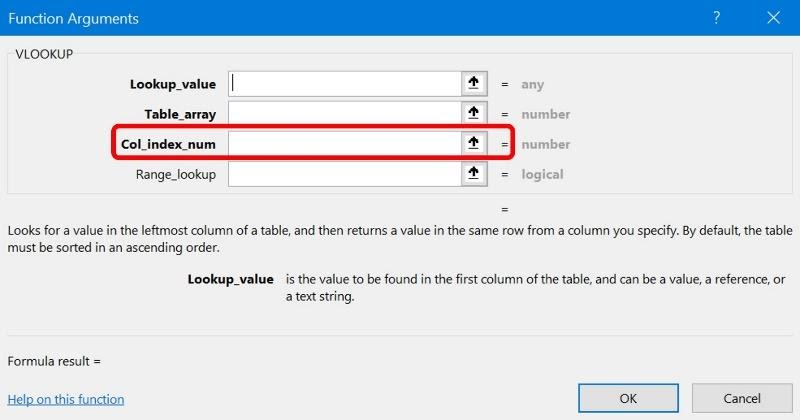Viewport: 800px width, 420px height.
Task: Close the Function Arguments dialog
Action: (x=772, y=18)
